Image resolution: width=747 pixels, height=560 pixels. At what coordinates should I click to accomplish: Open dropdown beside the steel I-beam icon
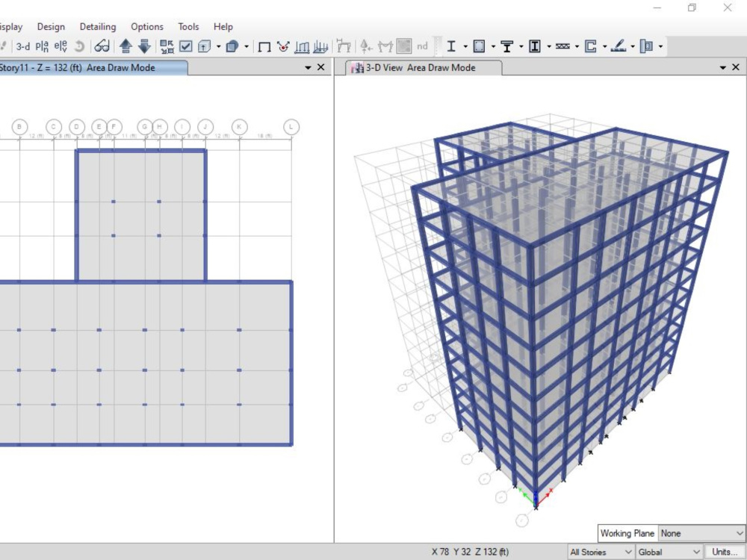click(x=465, y=46)
